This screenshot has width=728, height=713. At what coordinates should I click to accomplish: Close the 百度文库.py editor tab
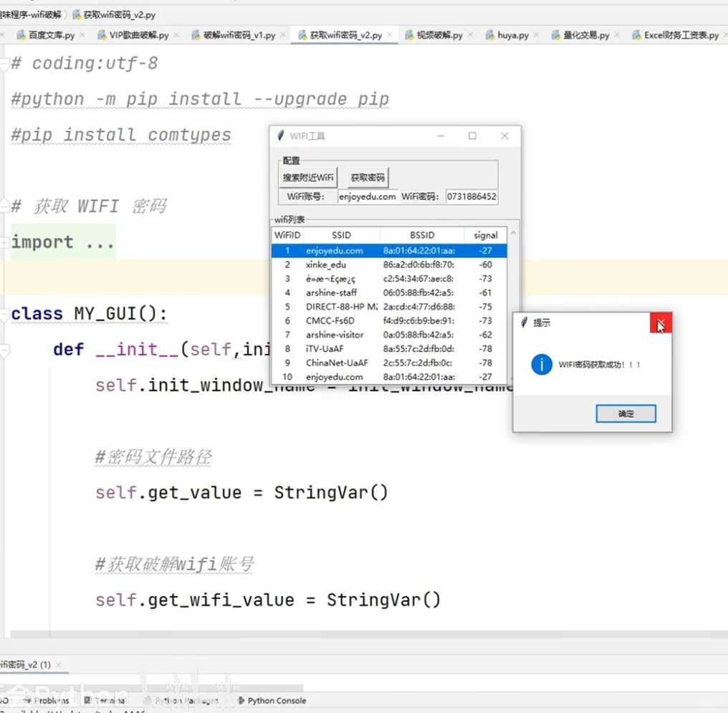(x=82, y=35)
